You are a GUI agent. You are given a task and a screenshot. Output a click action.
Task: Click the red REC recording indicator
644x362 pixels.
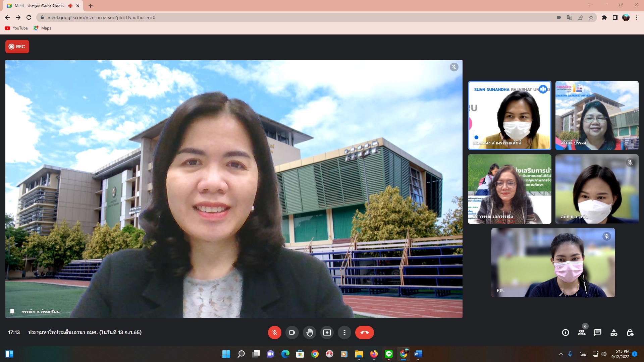[17, 47]
